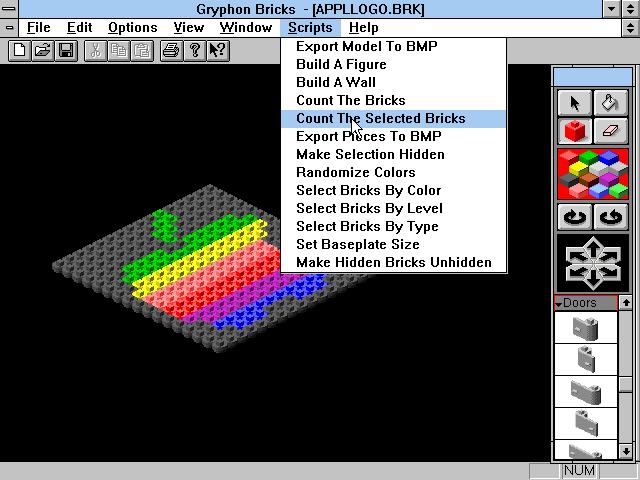Choose Export Pieces To BMP
Image resolution: width=640 pixels, height=480 pixels.
393,136
